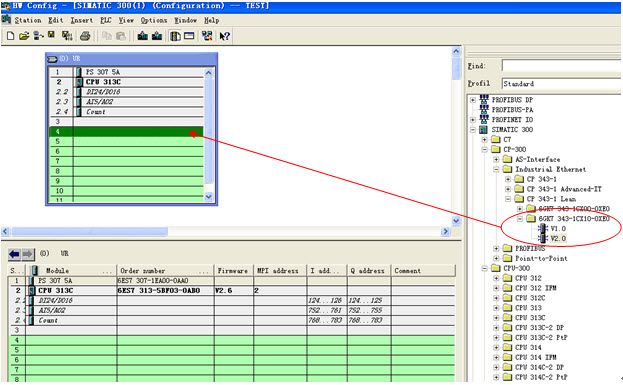Image resolution: width=623 pixels, height=385 pixels.
Task: Open the Edit menu
Action: pos(56,20)
